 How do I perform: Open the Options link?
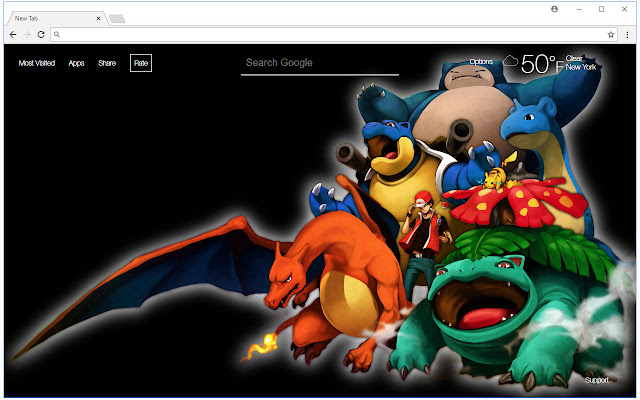point(481,62)
